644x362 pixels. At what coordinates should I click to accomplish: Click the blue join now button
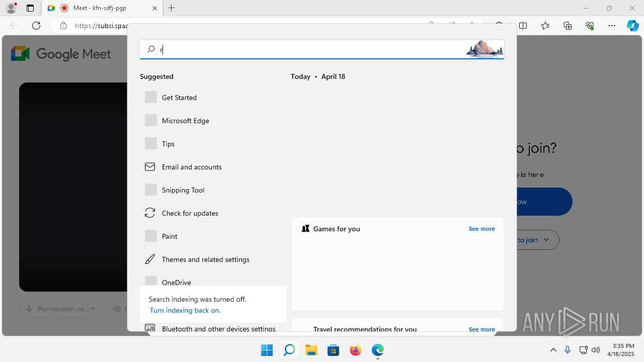click(544, 202)
